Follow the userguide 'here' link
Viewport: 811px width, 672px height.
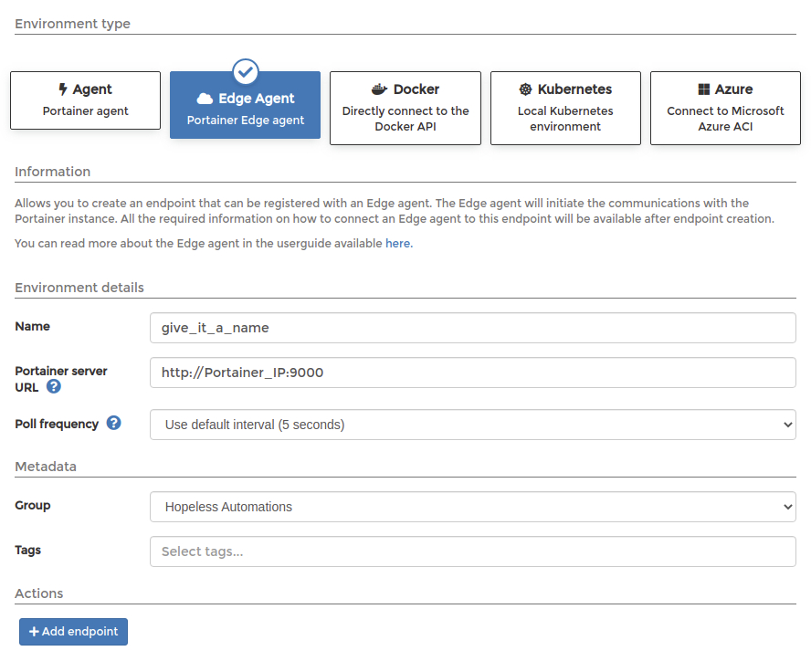pyautogui.click(x=399, y=244)
